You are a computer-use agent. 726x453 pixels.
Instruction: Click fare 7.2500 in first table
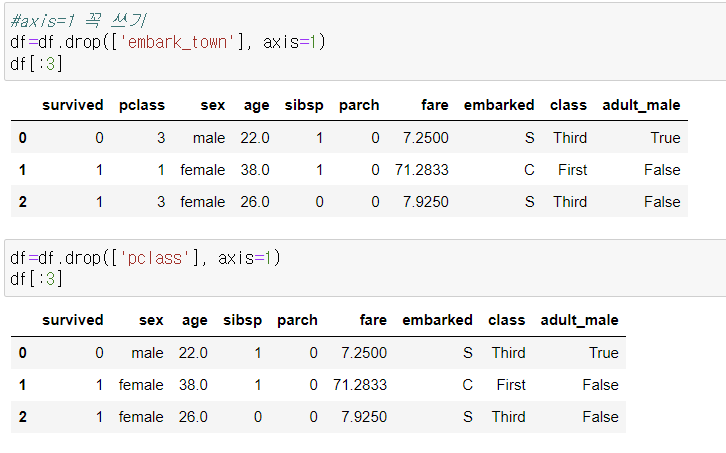tap(426, 138)
